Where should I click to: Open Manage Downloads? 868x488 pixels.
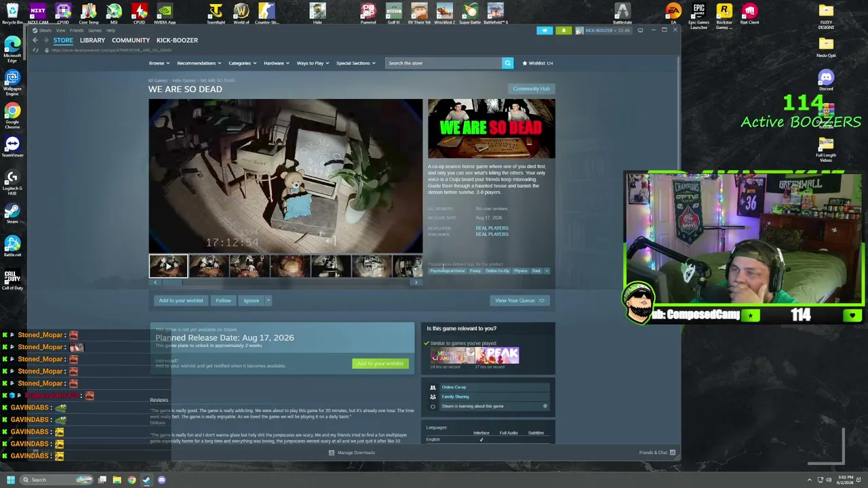pos(351,453)
